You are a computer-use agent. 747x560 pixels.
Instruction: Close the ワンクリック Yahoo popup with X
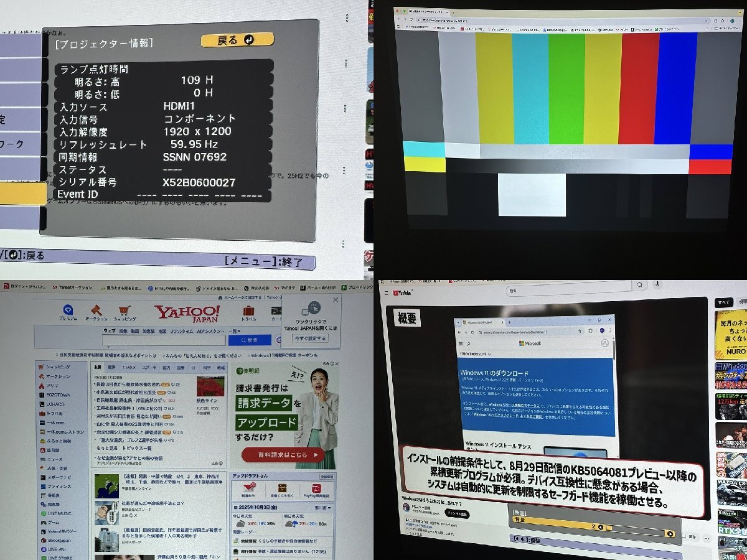tap(336, 300)
